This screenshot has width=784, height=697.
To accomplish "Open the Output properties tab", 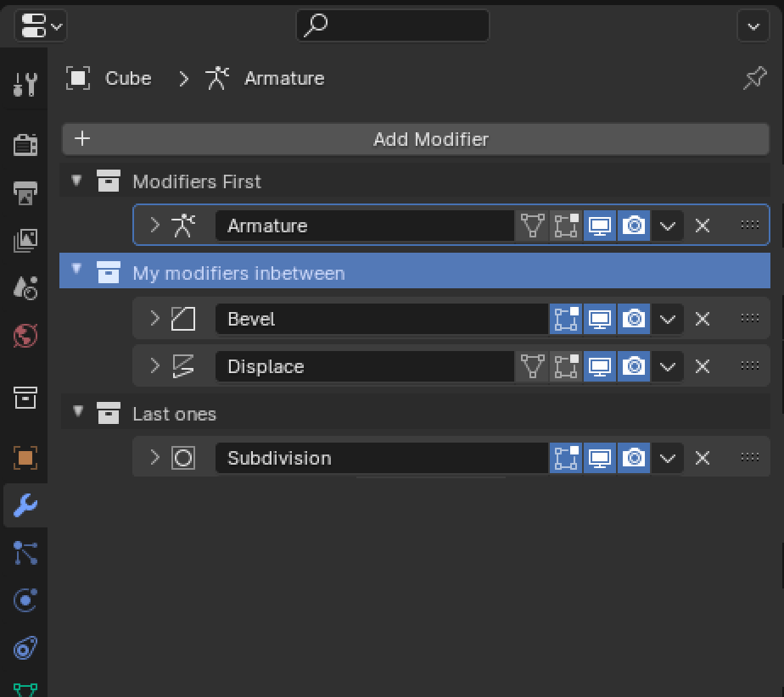I will click(25, 192).
